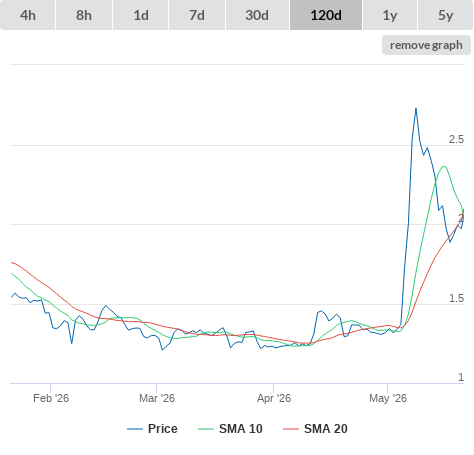
Task: Switch to the 5y range
Action: pyautogui.click(x=445, y=15)
